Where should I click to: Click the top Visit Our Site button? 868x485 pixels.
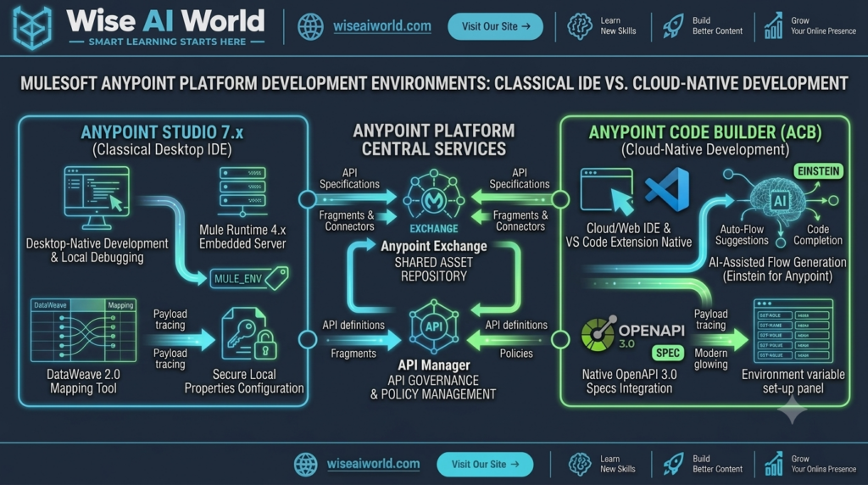(495, 26)
